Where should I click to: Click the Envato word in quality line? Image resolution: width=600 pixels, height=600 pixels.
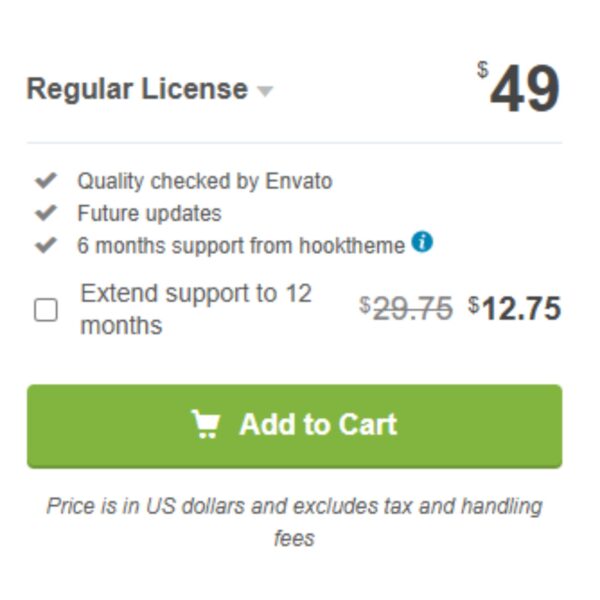pos(299,181)
